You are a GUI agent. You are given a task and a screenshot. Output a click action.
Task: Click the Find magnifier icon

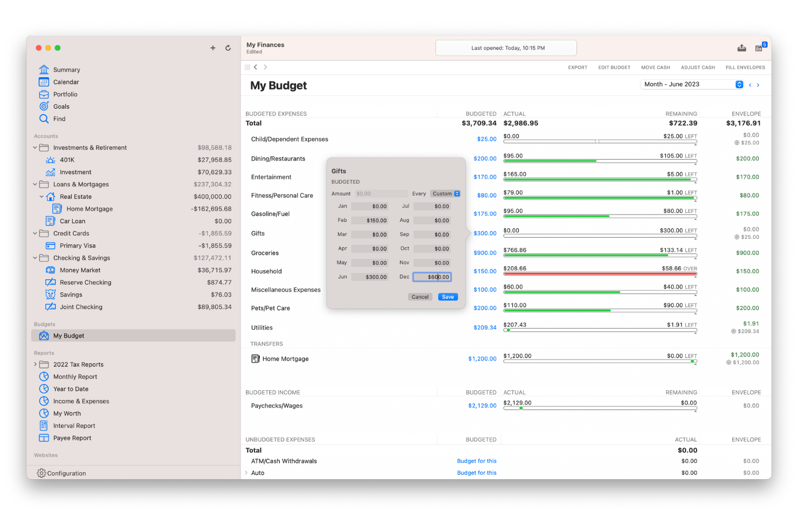[x=44, y=119]
